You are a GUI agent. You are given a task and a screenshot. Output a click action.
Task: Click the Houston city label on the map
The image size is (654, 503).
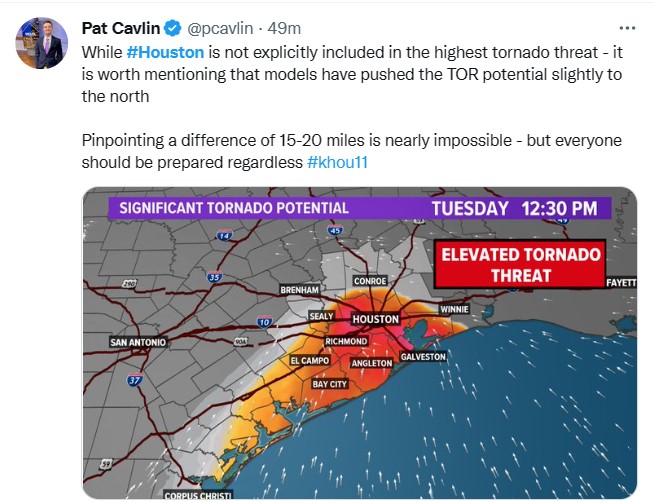pos(375,319)
